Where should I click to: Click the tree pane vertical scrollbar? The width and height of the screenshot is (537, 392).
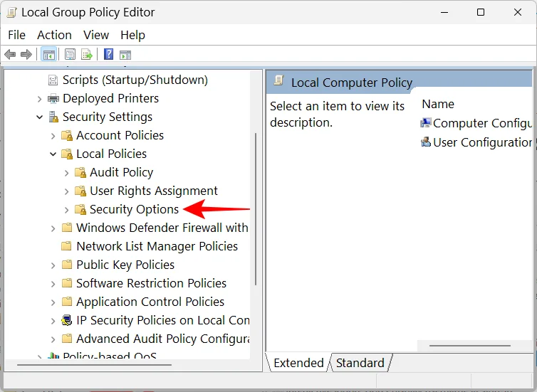click(x=256, y=213)
